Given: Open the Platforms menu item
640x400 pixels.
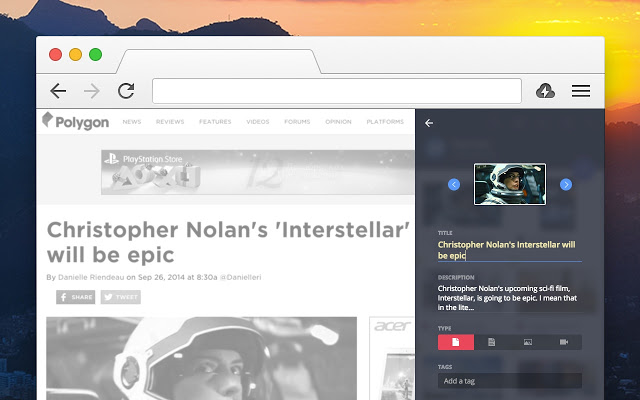Looking at the screenshot, I should (x=385, y=122).
